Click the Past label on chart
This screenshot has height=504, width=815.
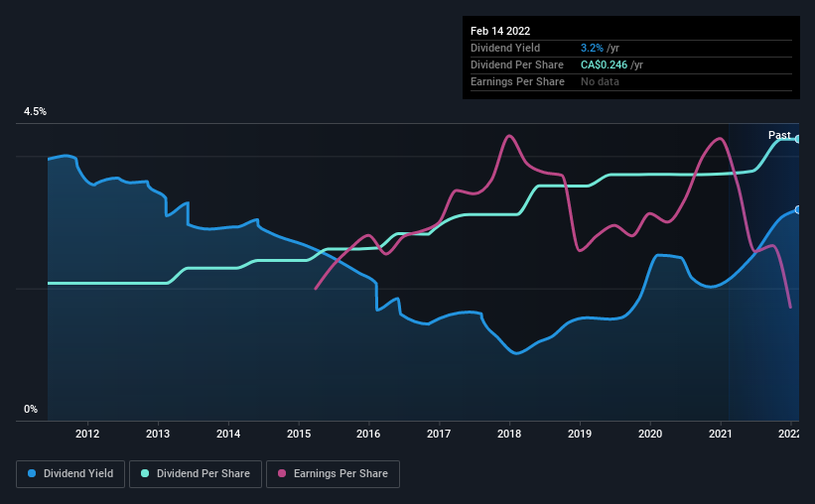tap(779, 135)
